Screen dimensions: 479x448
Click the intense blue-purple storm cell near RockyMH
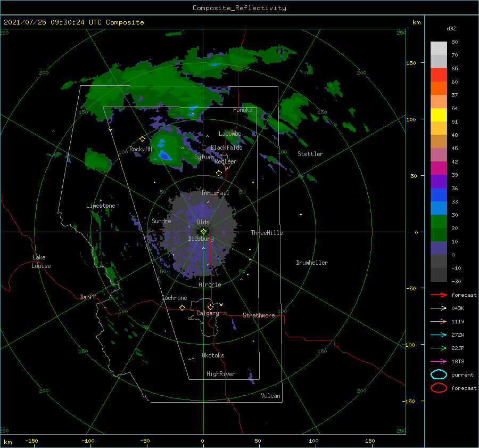[x=164, y=157]
